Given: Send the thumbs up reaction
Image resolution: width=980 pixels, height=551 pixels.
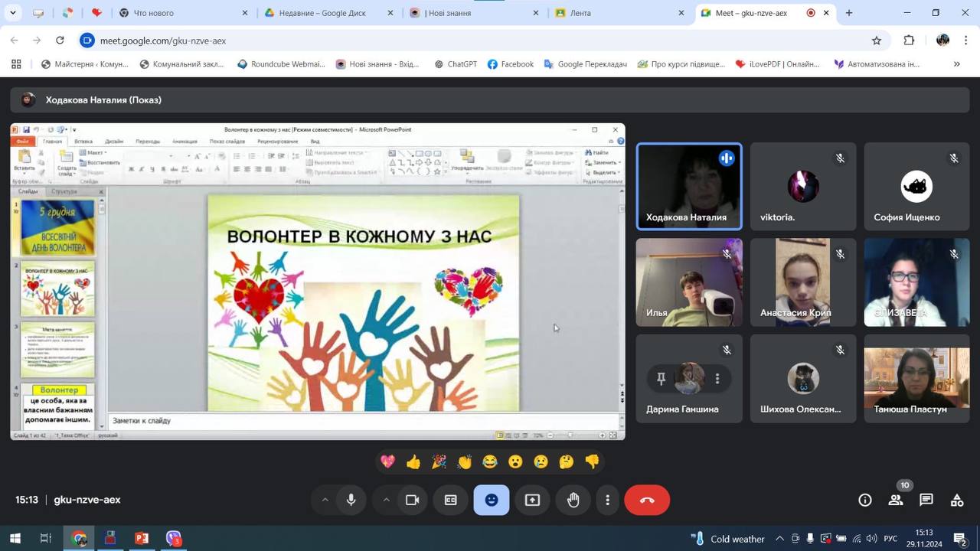Looking at the screenshot, I should tap(413, 461).
